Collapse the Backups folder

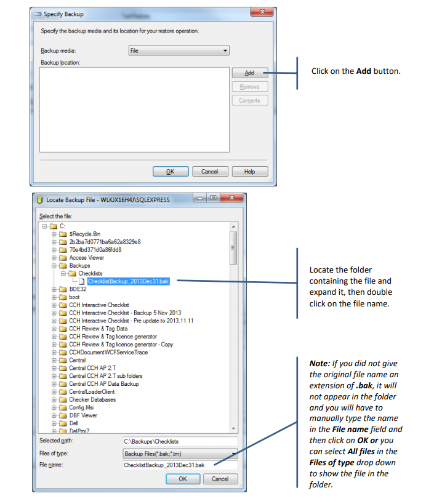click(x=54, y=265)
